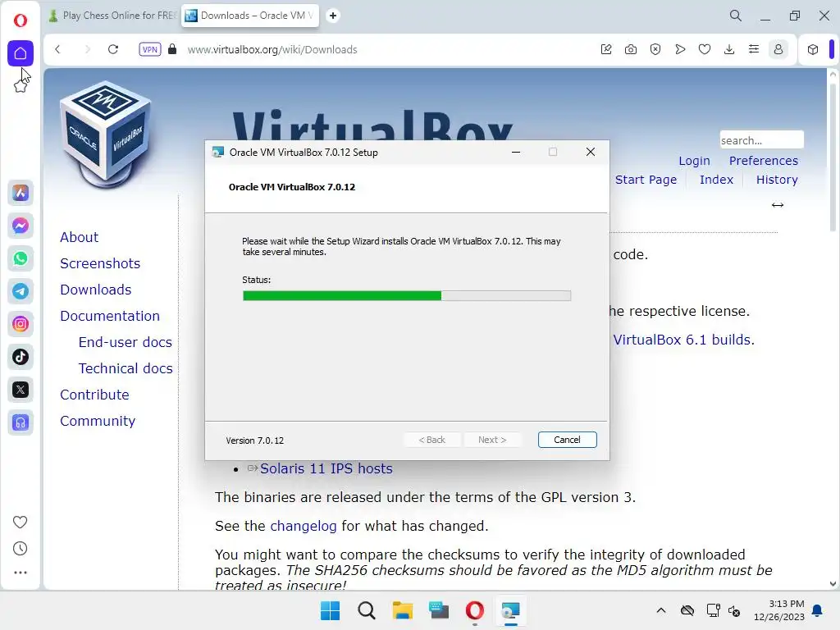Open VirtualBox 6.1 builds link
The image size is (840, 630).
click(683, 340)
